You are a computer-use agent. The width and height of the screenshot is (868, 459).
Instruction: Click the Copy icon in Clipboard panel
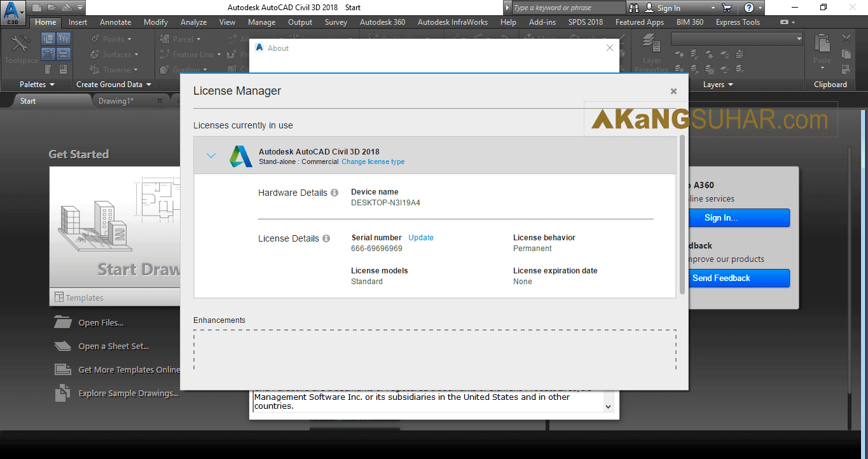coord(846,55)
